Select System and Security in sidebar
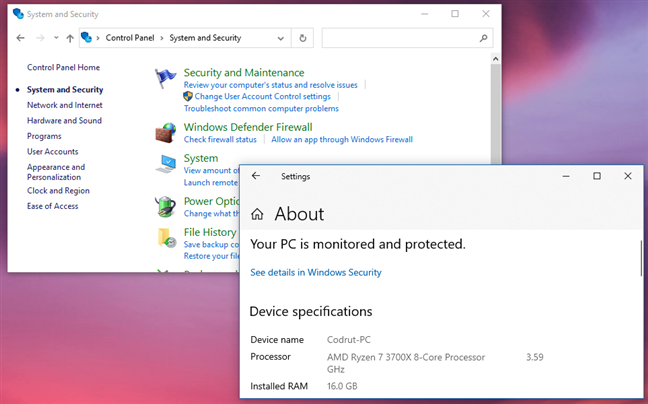Image resolution: width=648 pixels, height=404 pixels. point(65,90)
